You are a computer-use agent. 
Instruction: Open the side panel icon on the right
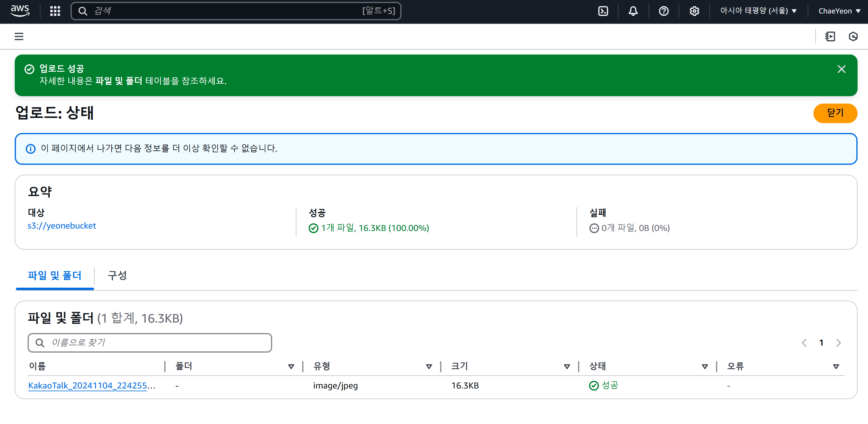830,36
